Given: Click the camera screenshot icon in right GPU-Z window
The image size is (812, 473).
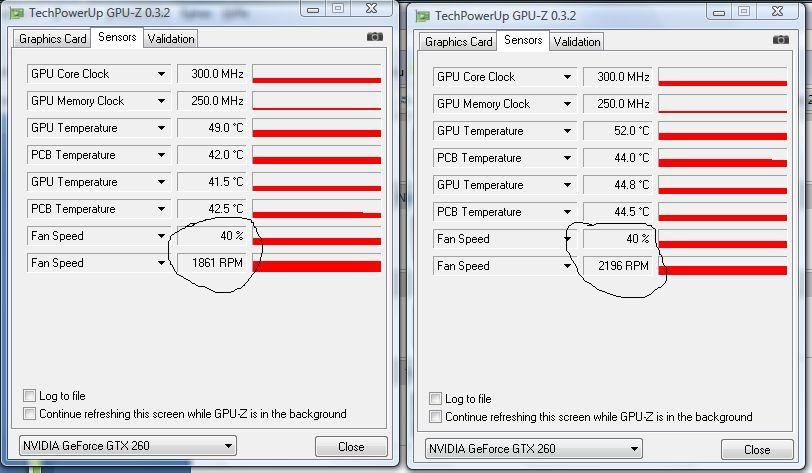Looking at the screenshot, I should tap(781, 40).
